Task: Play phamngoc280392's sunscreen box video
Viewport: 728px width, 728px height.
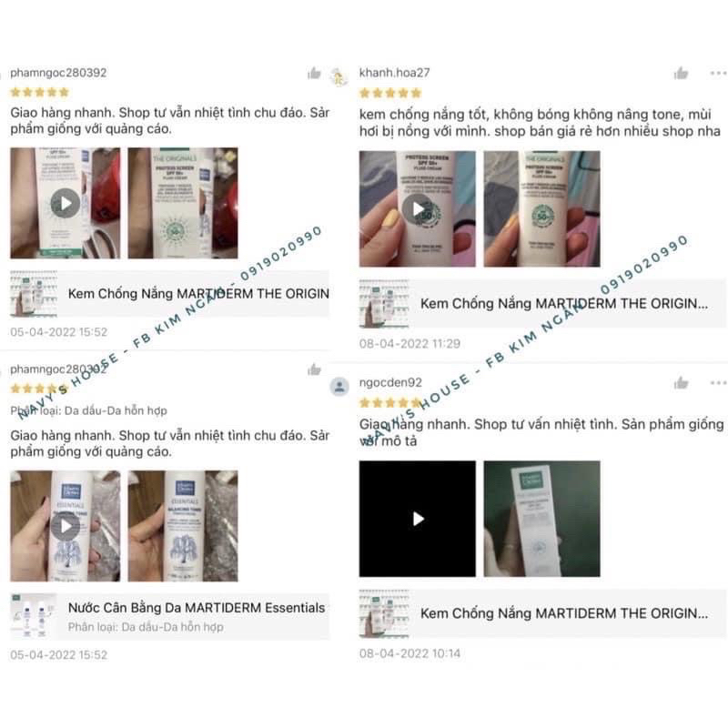Action: pos(65,203)
